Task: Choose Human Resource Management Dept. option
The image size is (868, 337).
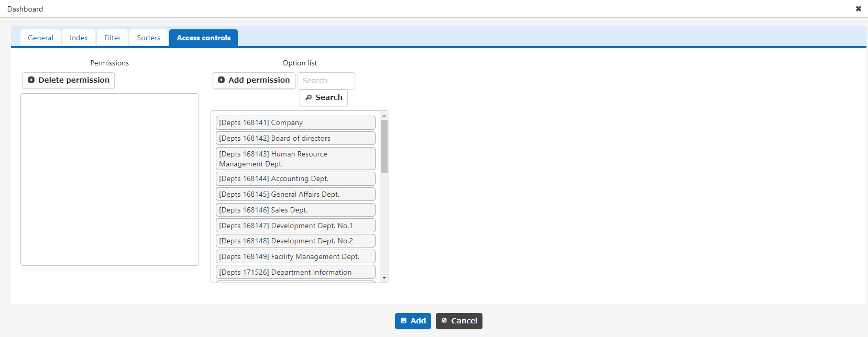Action: point(295,159)
